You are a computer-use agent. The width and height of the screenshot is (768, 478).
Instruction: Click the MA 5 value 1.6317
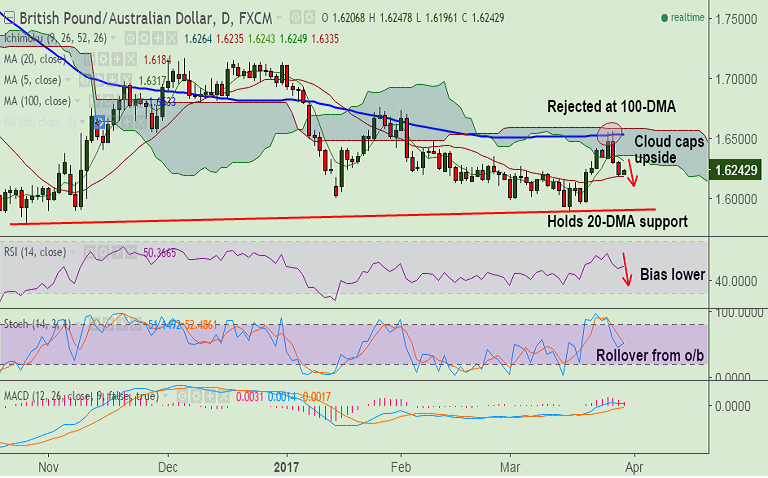pyautogui.click(x=153, y=80)
